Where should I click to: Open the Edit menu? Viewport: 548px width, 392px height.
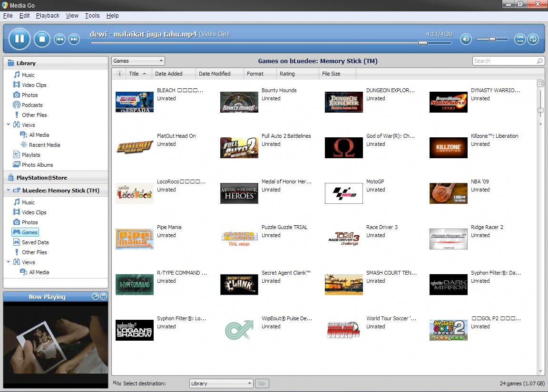pyautogui.click(x=24, y=16)
